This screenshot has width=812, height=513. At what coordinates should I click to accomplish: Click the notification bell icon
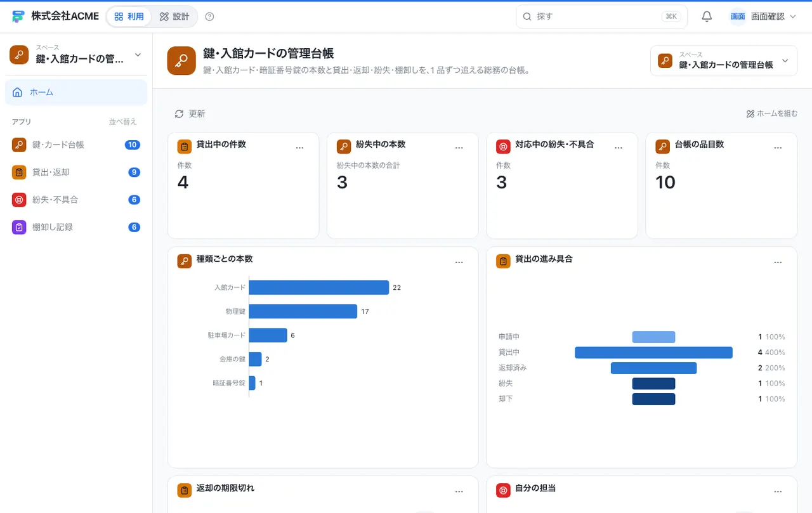pyautogui.click(x=707, y=16)
